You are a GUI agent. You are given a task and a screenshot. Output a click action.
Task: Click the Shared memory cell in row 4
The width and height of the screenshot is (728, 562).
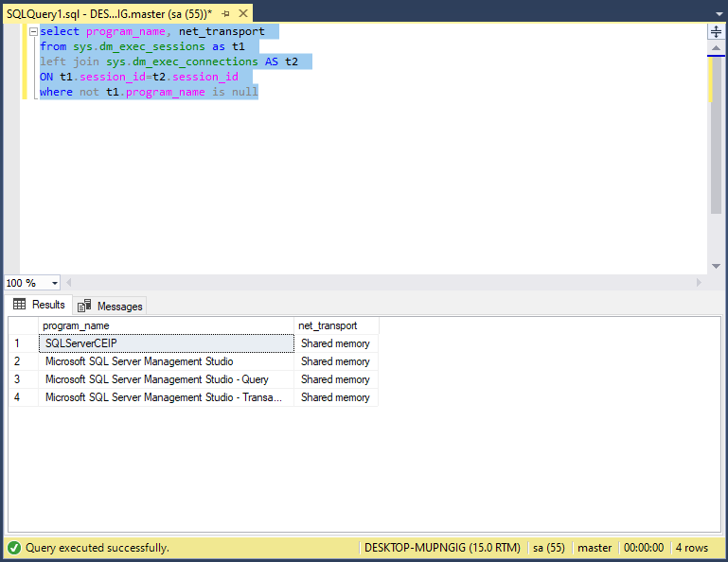click(335, 397)
